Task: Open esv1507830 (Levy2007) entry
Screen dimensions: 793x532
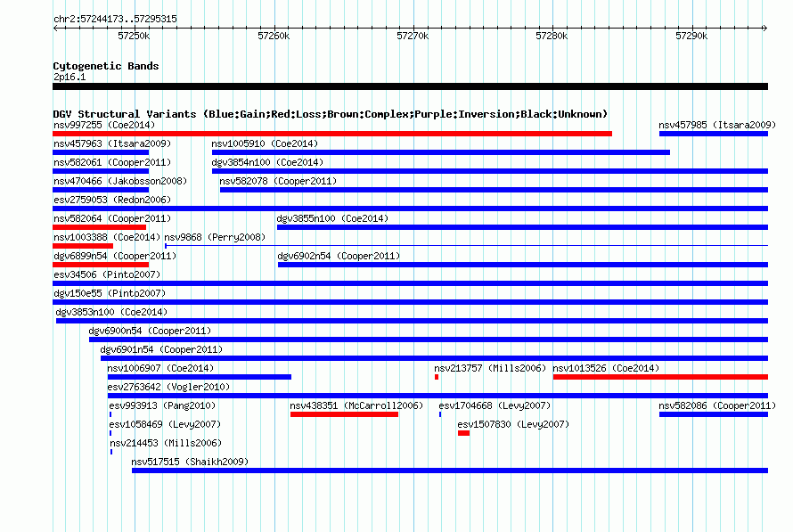Action: [x=513, y=424]
